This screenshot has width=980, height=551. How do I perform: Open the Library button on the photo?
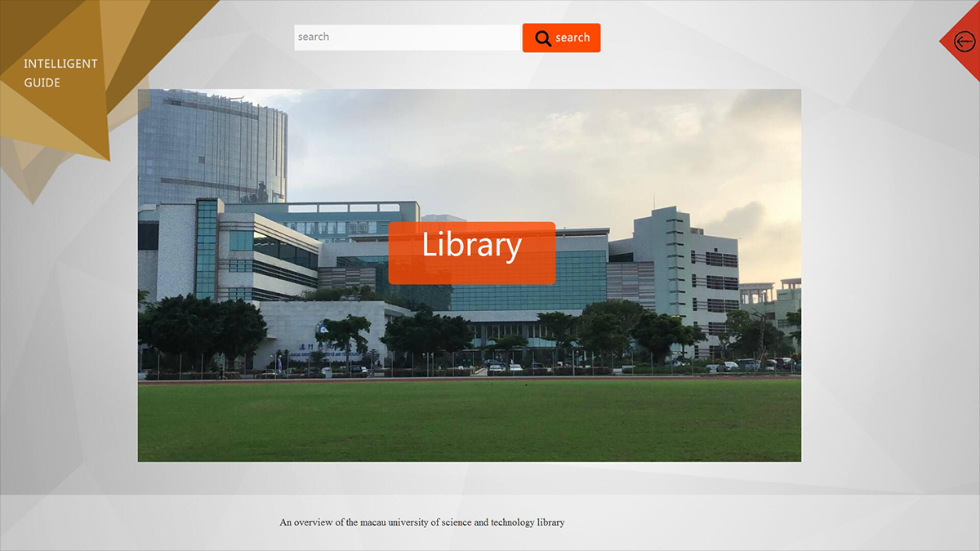click(472, 253)
